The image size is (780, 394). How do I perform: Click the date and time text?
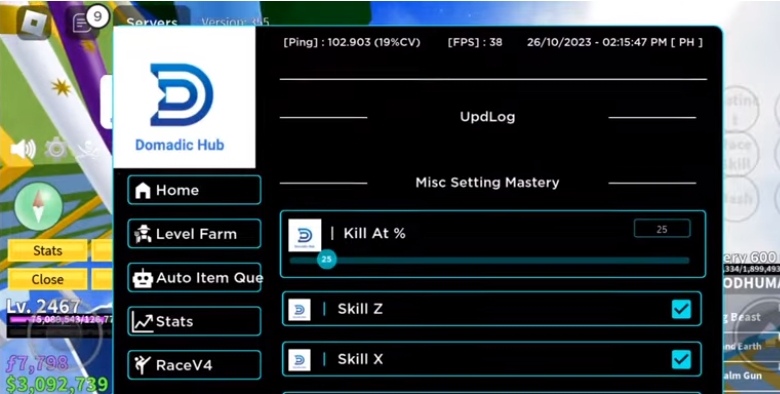tap(615, 42)
